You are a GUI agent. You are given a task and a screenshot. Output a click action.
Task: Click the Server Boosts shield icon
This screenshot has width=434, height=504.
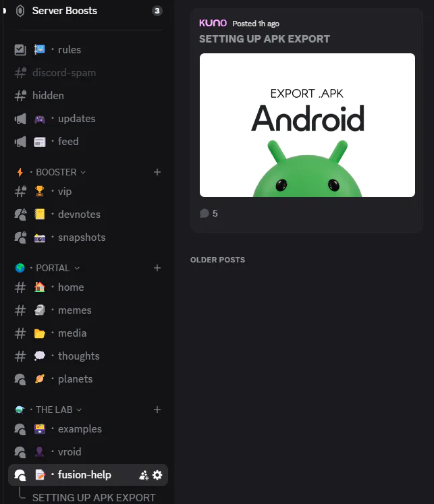(20, 11)
